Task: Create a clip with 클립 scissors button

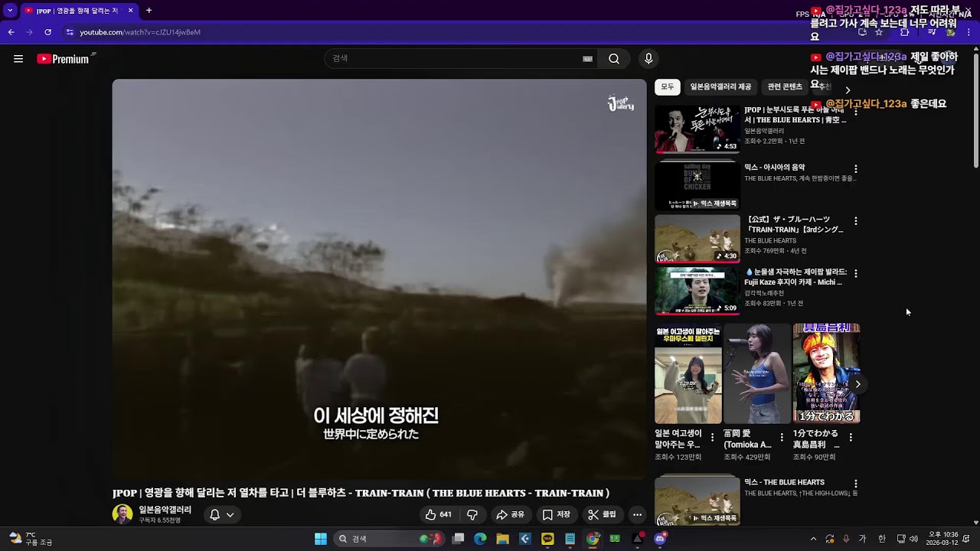Action: [x=603, y=515]
